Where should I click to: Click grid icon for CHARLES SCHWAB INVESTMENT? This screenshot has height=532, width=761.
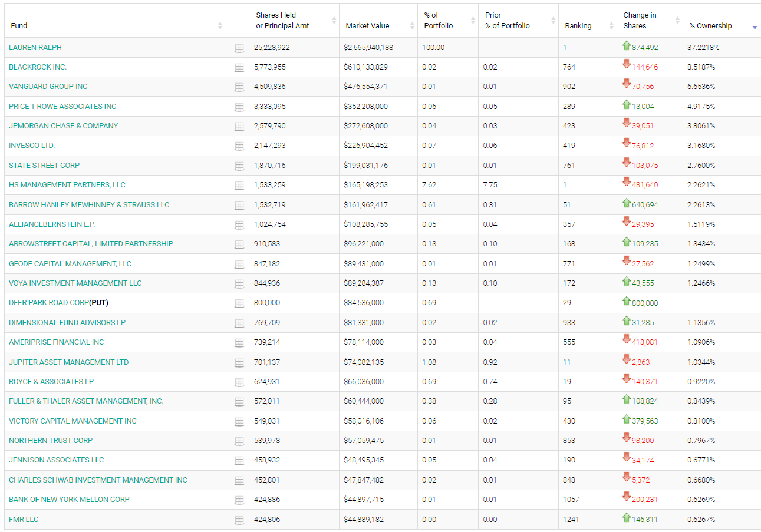(x=239, y=481)
